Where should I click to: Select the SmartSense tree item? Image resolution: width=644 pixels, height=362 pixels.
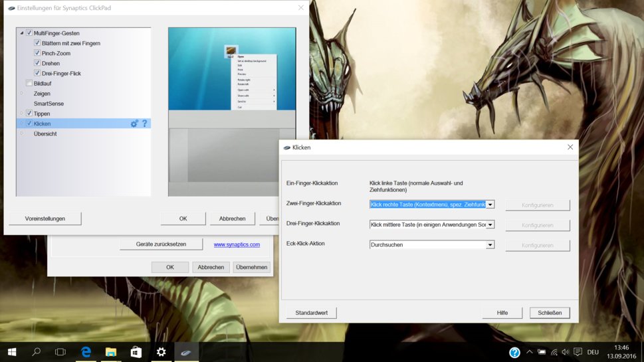tap(49, 104)
